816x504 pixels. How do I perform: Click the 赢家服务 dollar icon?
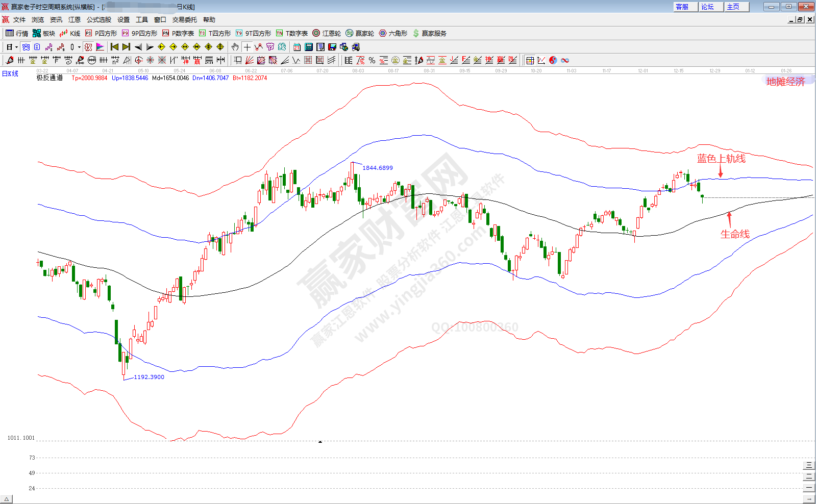tap(416, 33)
